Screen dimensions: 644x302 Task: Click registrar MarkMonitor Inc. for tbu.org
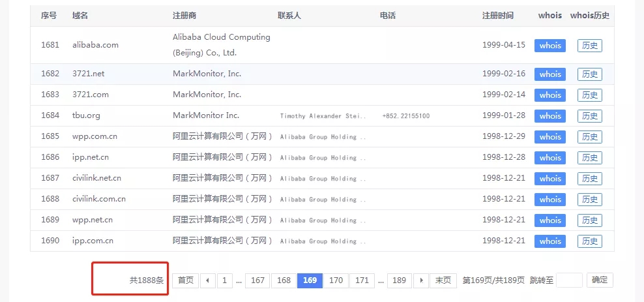[206, 115]
